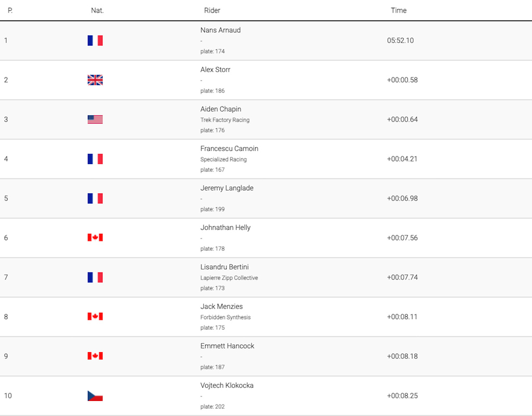Image resolution: width=532 pixels, height=416 pixels.
Task: Open rider Nans Arnaud's name
Action: pyautogui.click(x=220, y=30)
